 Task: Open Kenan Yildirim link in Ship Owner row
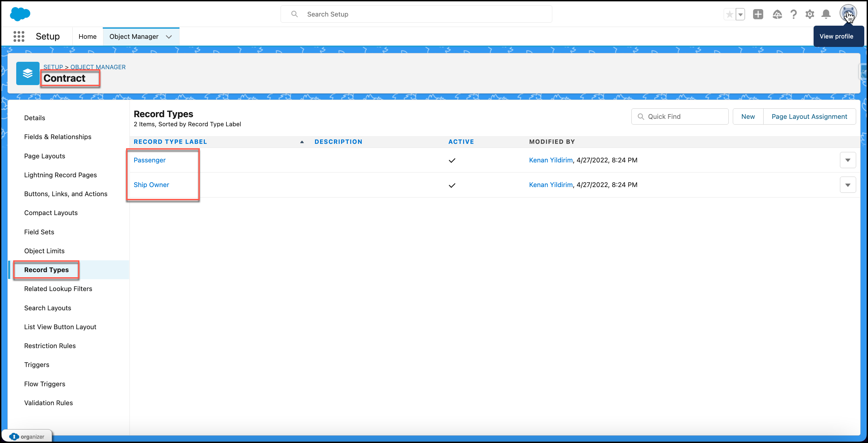tap(551, 185)
